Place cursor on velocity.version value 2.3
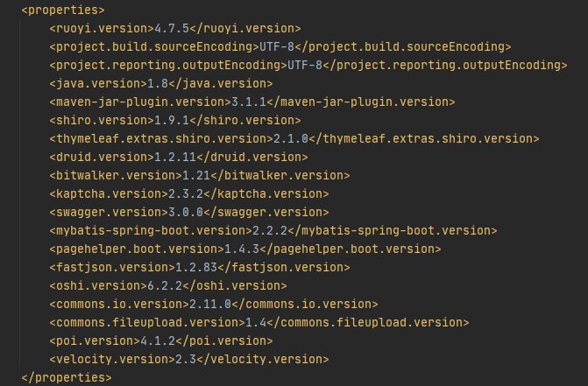The width and height of the screenshot is (588, 386). pos(186,359)
